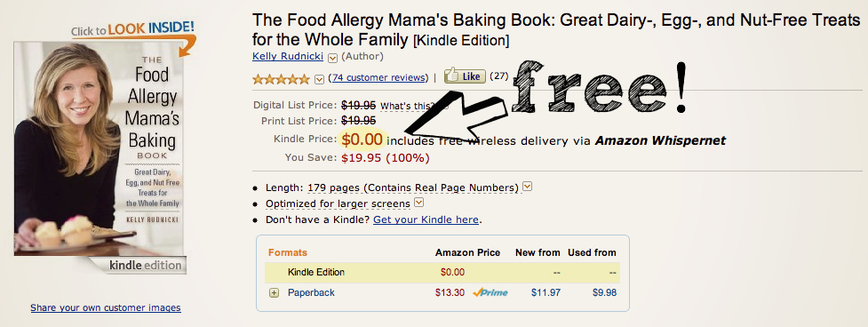This screenshot has width=868, height=327.
Task: Click the kindle edition cover label
Action: 146,265
